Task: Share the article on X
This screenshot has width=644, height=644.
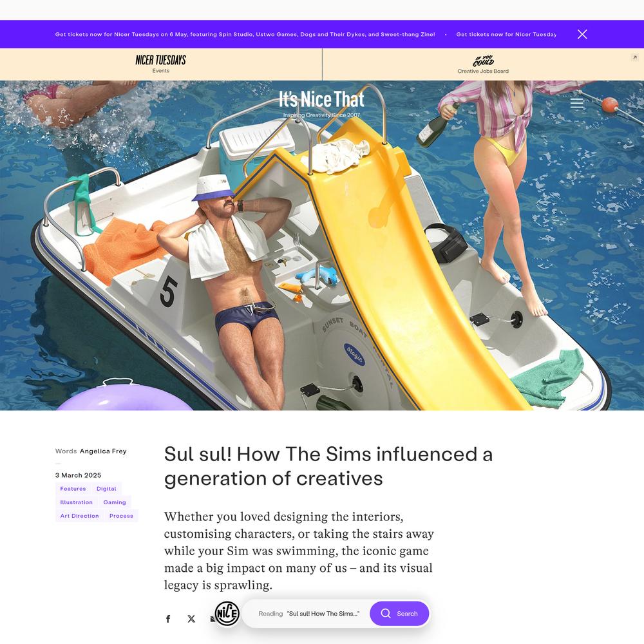Action: click(x=191, y=618)
